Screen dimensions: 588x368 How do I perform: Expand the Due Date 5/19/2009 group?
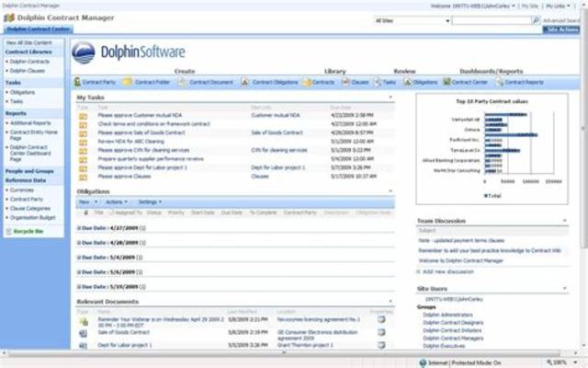pos(79,287)
